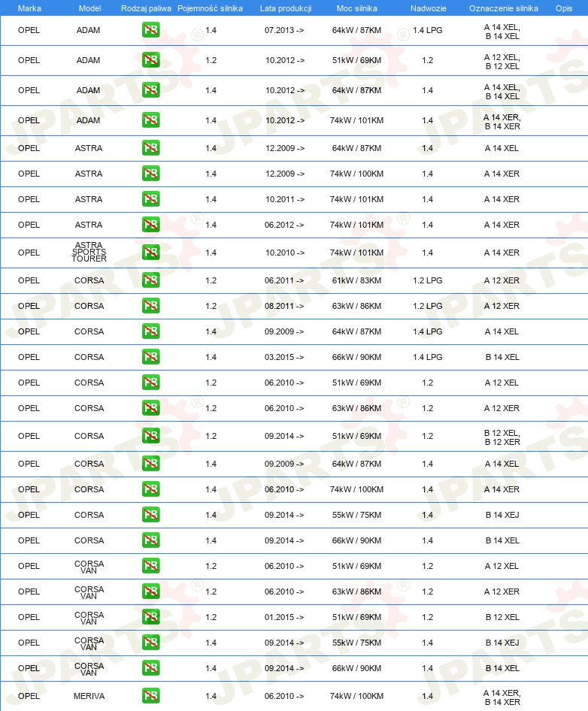Click the fuel icon in the ADAM 51kW / 69KM row
Image resolution: width=588 pixels, height=711 pixels.
tap(150, 60)
